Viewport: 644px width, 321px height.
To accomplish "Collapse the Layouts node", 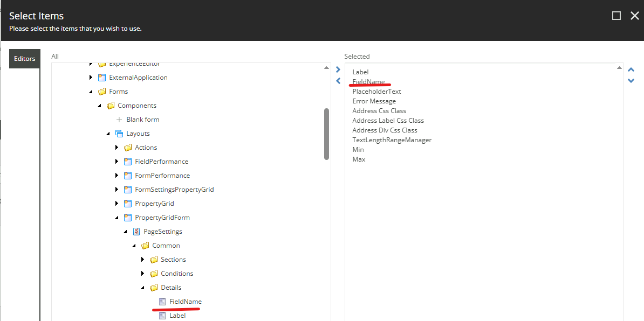I will click(x=108, y=134).
